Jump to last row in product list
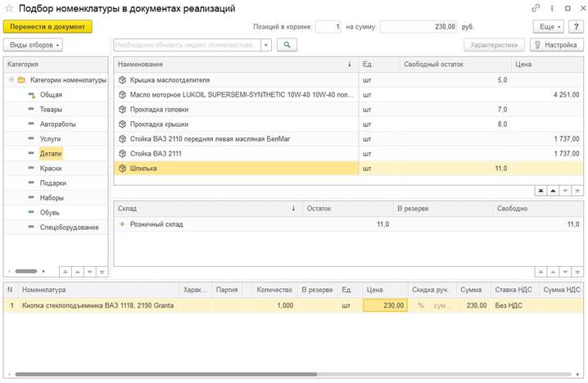The width and height of the screenshot is (588, 383). (x=577, y=191)
